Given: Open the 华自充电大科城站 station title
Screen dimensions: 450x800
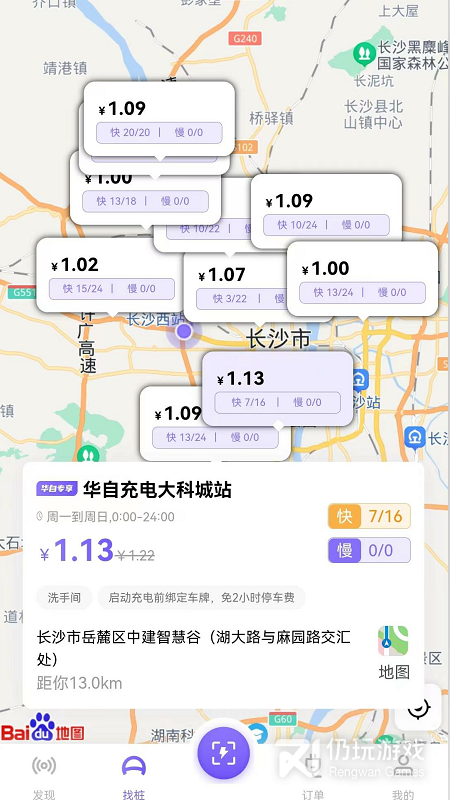Looking at the screenshot, I should 157,489.
